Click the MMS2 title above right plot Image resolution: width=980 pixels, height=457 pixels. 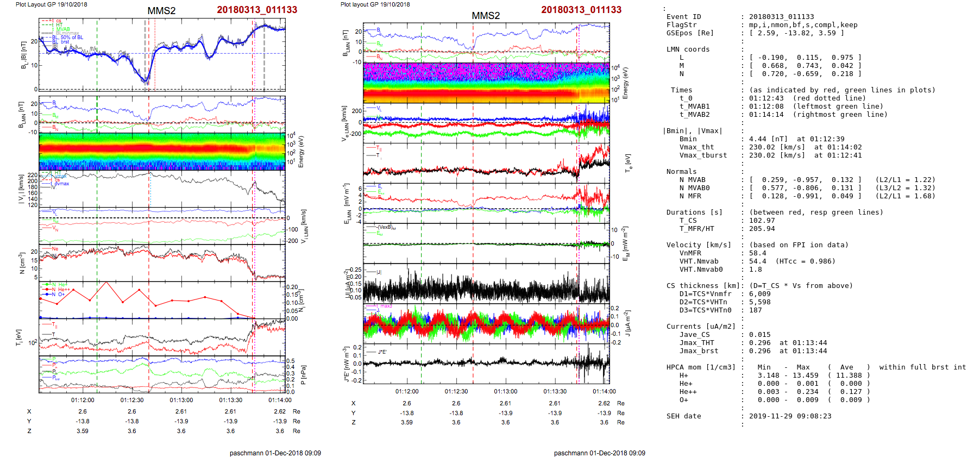pyautogui.click(x=486, y=16)
